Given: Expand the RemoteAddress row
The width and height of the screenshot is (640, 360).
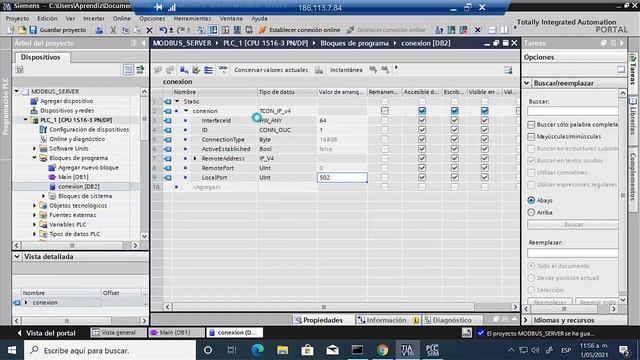Looking at the screenshot, I should pos(195,158).
